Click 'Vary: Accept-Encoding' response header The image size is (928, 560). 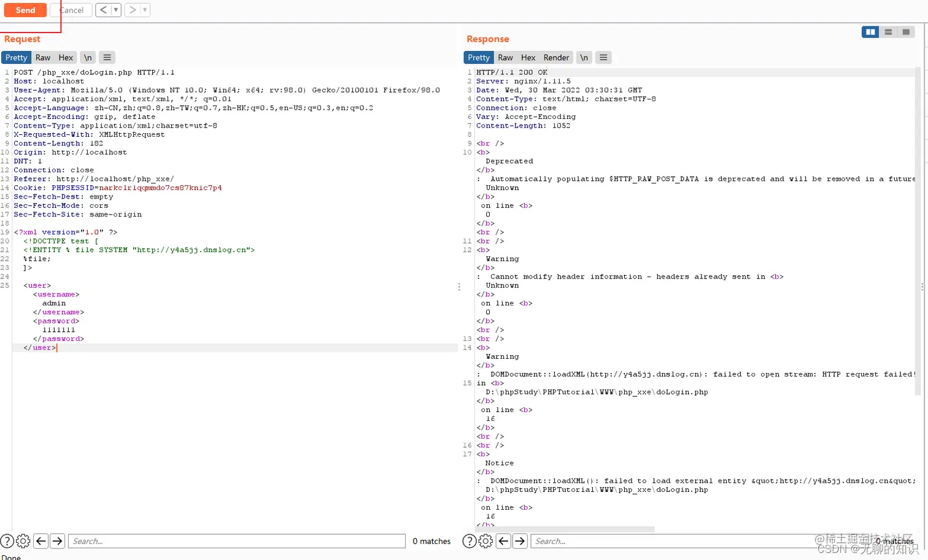pos(526,117)
